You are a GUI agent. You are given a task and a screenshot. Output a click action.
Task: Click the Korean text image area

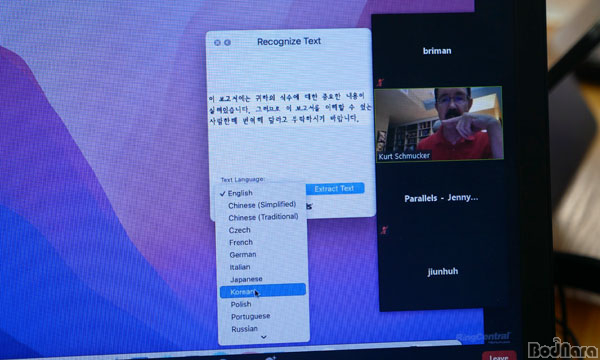click(290, 108)
